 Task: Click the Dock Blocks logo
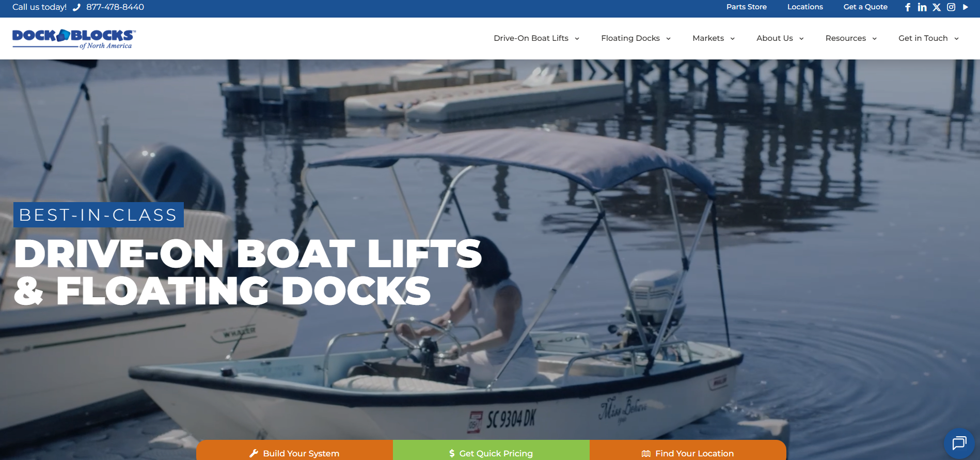(74, 39)
